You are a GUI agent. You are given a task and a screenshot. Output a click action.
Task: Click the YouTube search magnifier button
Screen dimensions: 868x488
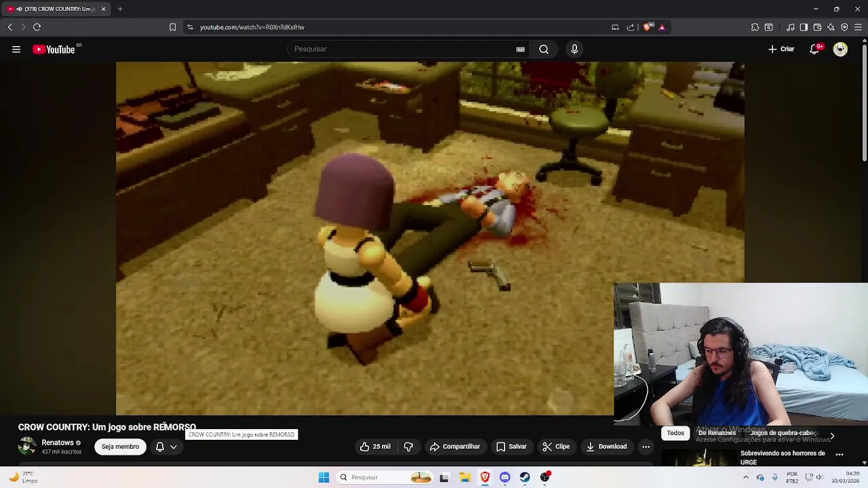544,49
